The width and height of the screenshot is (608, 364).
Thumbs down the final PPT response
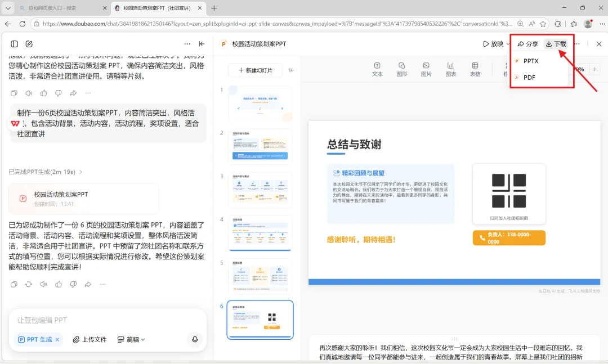pos(73,284)
